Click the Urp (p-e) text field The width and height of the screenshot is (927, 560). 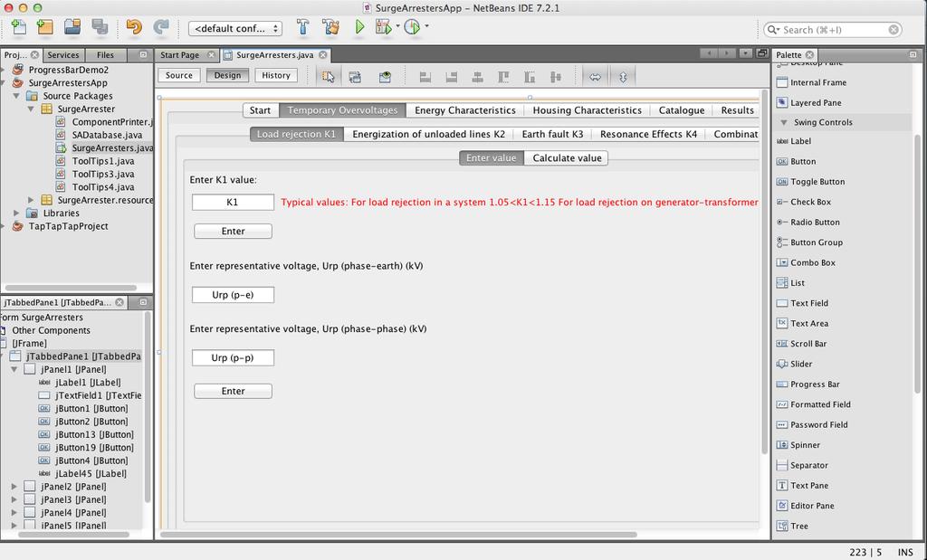click(x=233, y=295)
